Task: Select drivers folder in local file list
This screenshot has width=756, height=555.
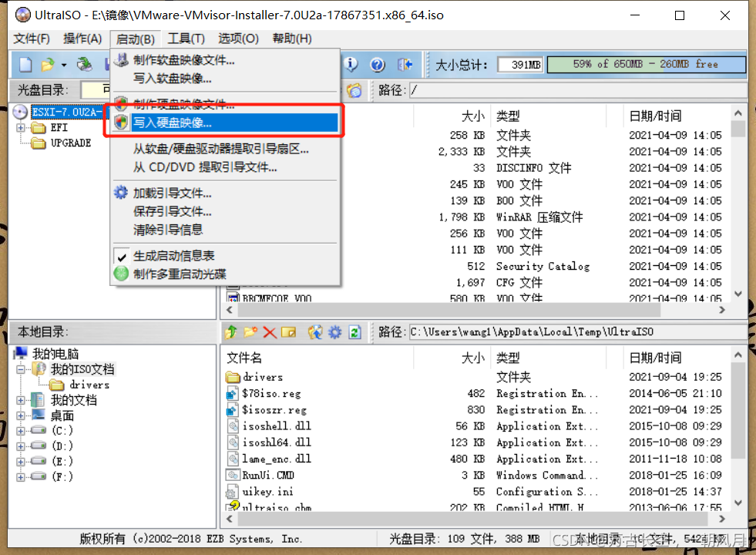Action: click(x=263, y=377)
